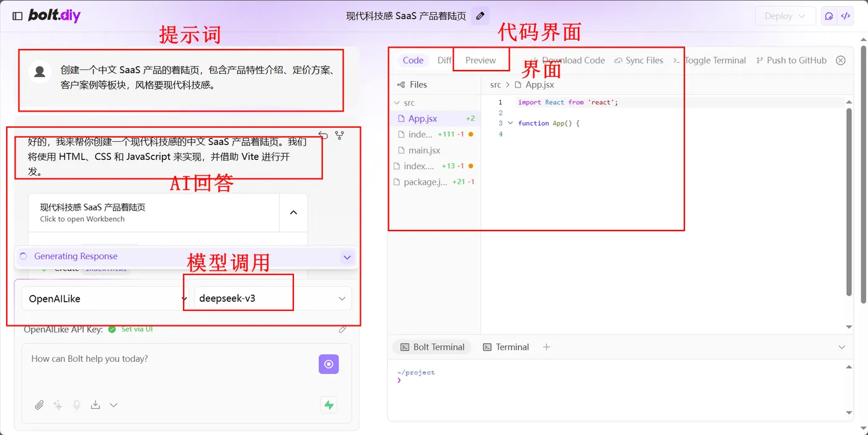
Task: Switch to code workbench view icon in header
Action: coord(845,16)
